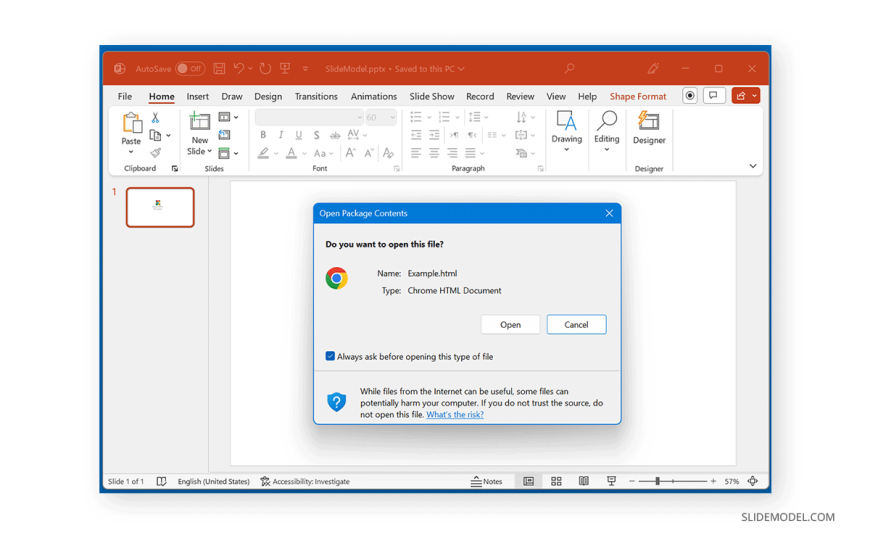Follow the What's the risk? link
This screenshot has height=539, width=870.
point(455,414)
